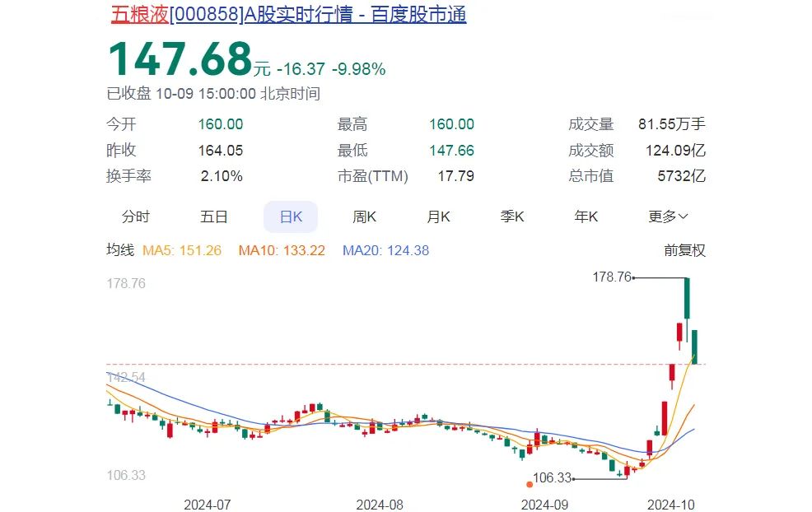Click the 2024-10 date axis label
Screen dimensions: 812x512
pos(671,505)
